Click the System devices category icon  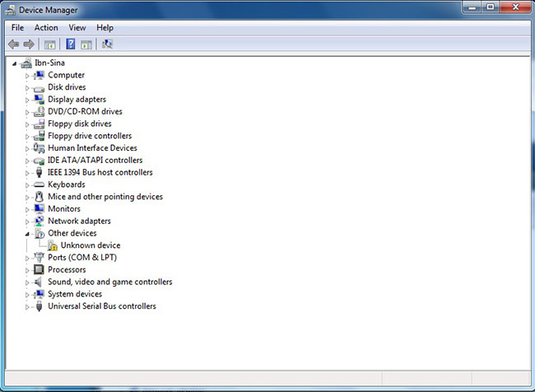[x=40, y=294]
